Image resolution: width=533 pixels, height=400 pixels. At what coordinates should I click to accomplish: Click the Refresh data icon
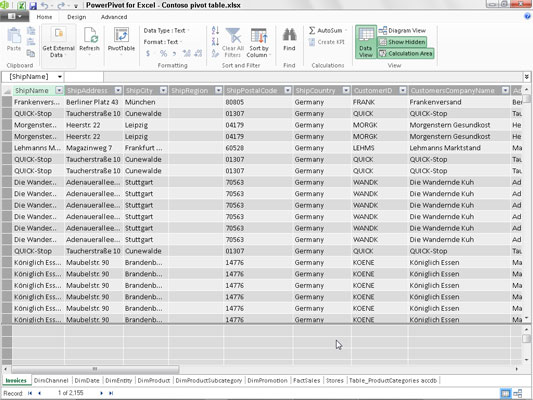coord(90,35)
